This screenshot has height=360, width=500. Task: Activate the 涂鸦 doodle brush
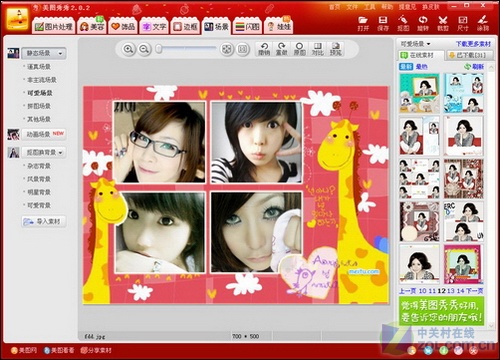pos(483,23)
